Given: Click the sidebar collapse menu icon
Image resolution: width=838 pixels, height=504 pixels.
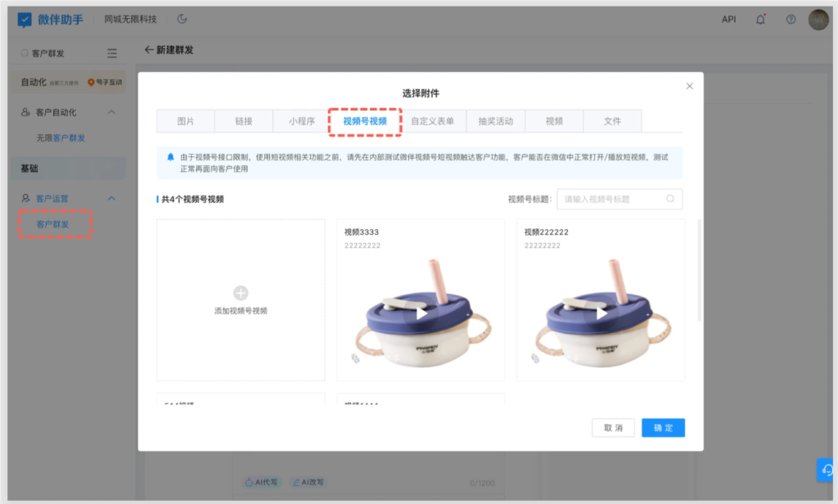Looking at the screenshot, I should pyautogui.click(x=112, y=53).
